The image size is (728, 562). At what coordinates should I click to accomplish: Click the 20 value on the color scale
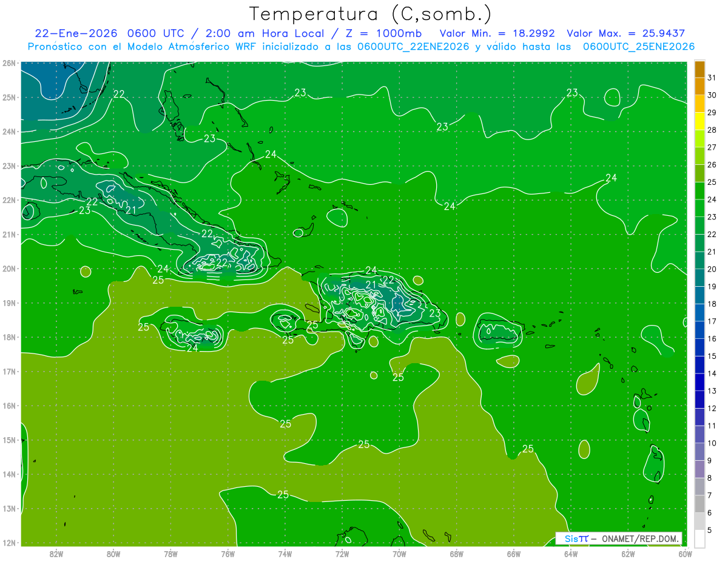coord(712,269)
